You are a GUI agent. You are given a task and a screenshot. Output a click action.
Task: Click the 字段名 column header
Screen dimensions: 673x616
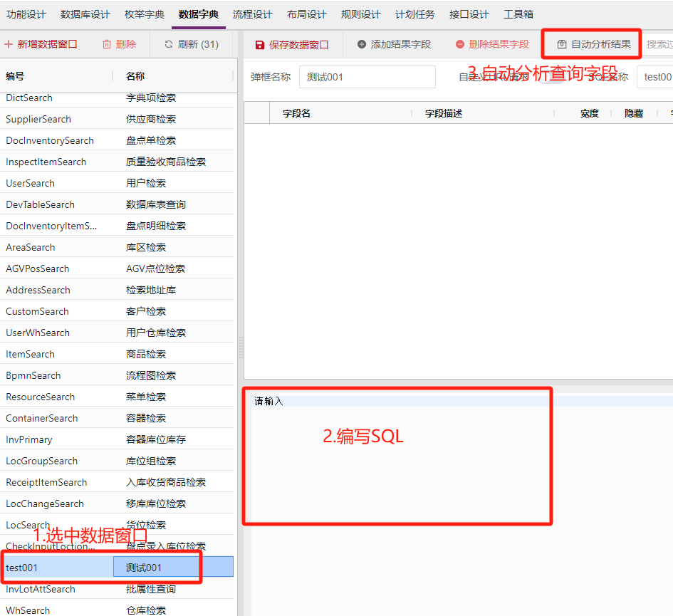(296, 113)
